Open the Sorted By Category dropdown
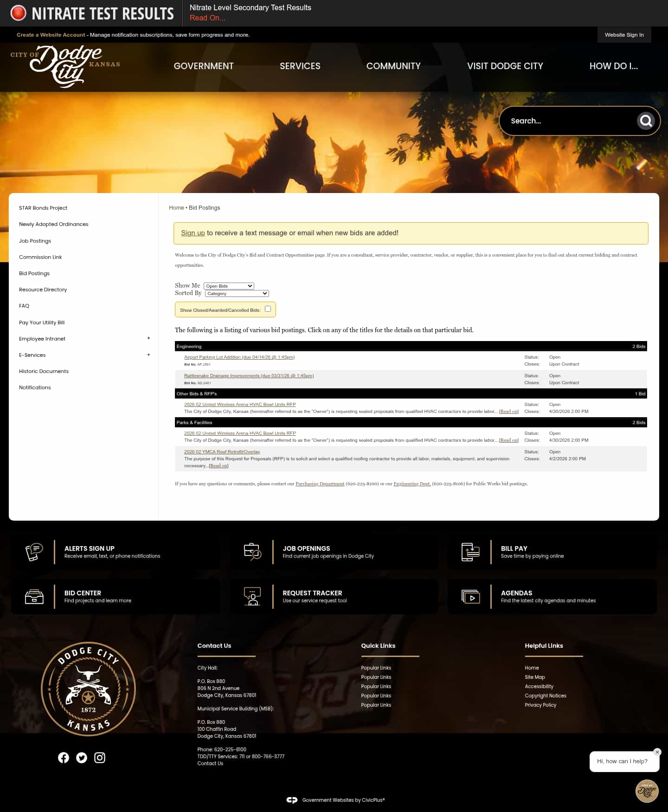The height and width of the screenshot is (812, 668). point(237,294)
